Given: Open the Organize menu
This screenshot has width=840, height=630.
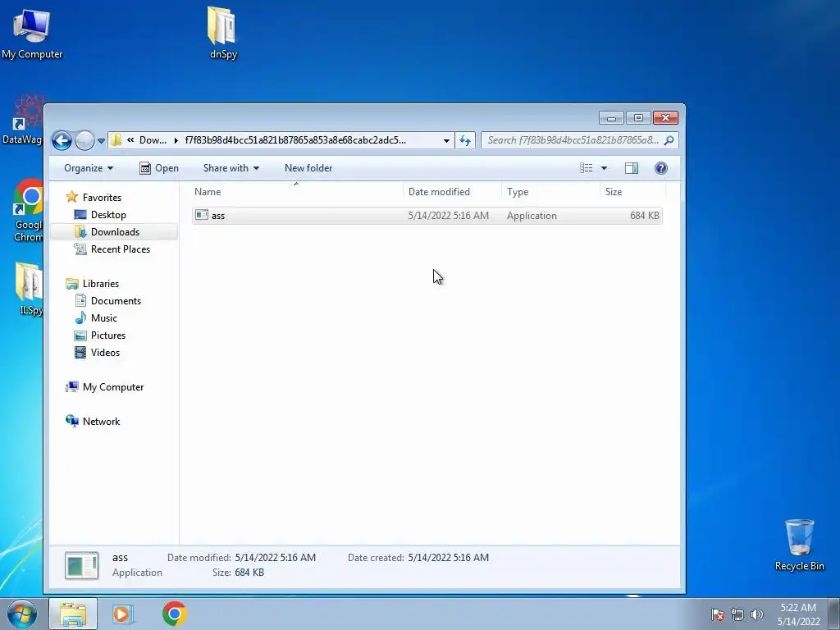Looking at the screenshot, I should pos(89,168).
